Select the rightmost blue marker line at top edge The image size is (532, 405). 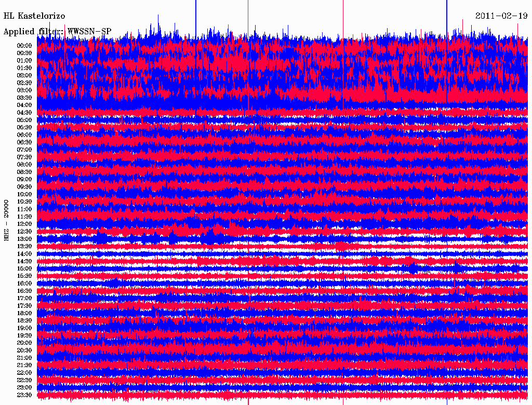pos(447,10)
